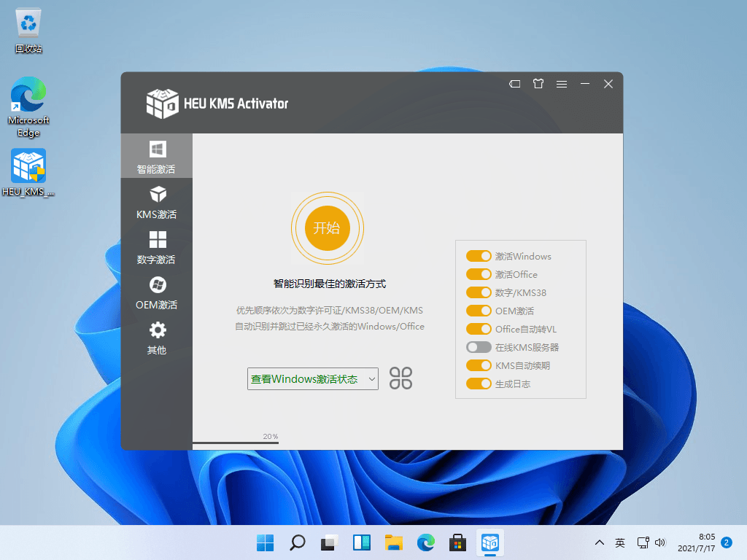Disable the 生成日志 log switch
Viewport: 747px width, 560px height.
coord(479,384)
